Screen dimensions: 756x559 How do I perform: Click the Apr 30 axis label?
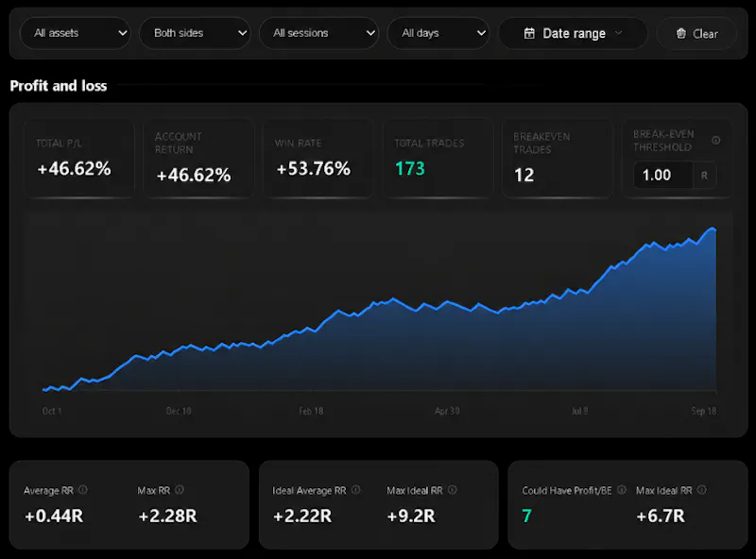447,411
